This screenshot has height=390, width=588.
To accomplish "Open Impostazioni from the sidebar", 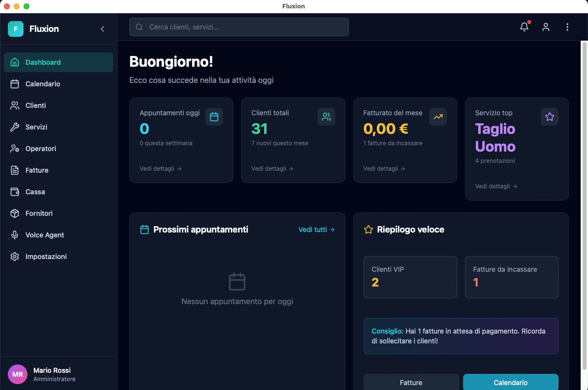I will point(46,257).
